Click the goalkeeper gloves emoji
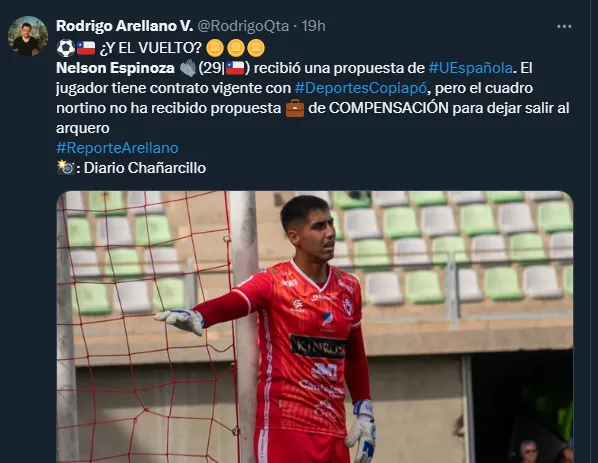The width and height of the screenshot is (598, 463). [187, 68]
